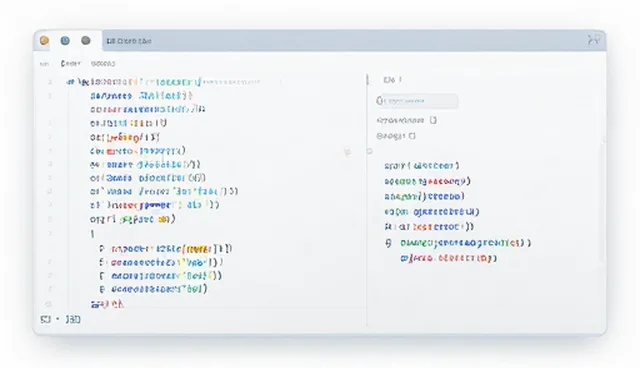Click the expand icon in title bar corner
Screen dimensions: 640x368
click(x=593, y=40)
